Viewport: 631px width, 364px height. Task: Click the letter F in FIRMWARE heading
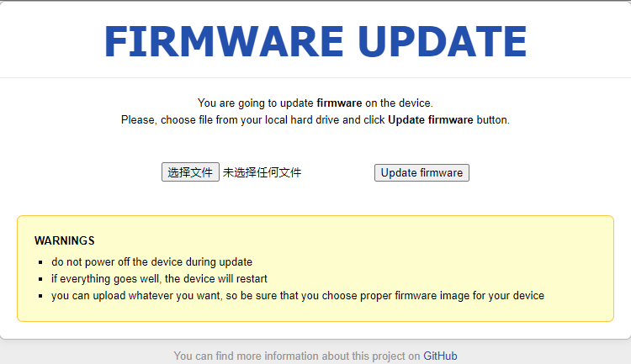click(x=117, y=41)
